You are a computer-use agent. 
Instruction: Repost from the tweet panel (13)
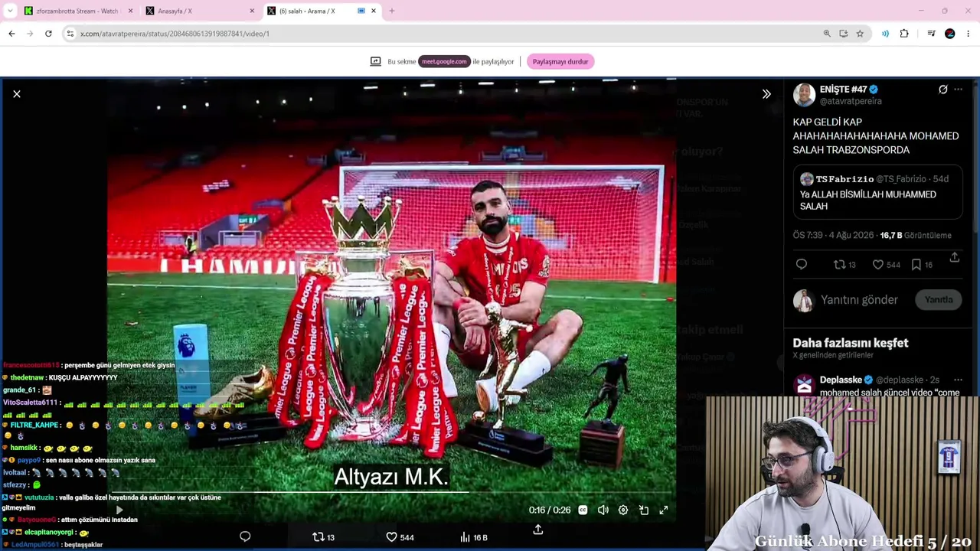pos(844,264)
